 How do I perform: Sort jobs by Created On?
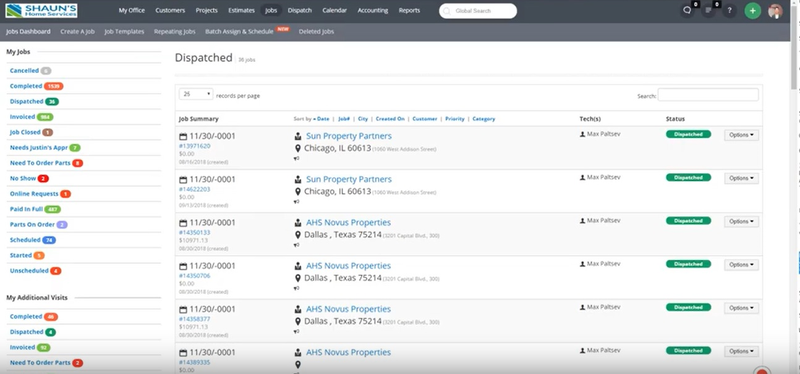[390, 119]
